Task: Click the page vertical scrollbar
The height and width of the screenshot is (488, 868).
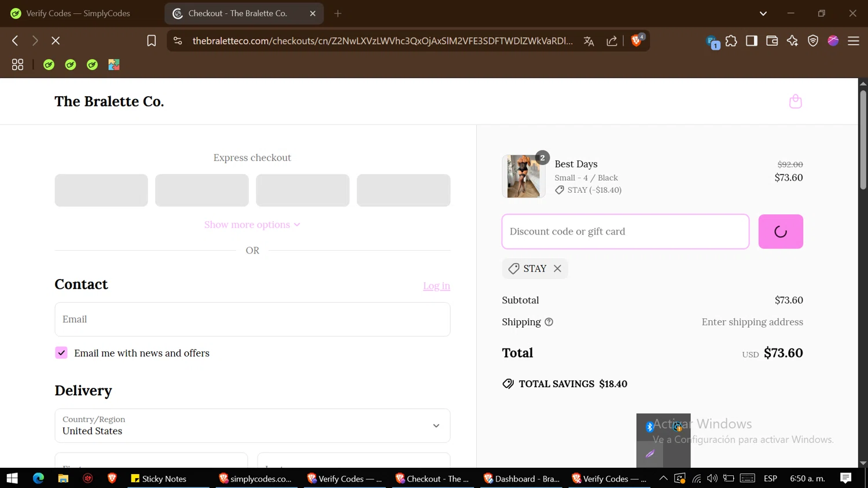Action: click(x=863, y=140)
